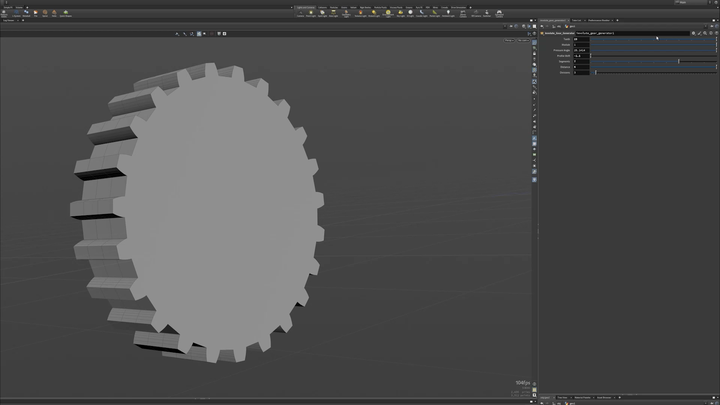Open the parameter search magnifier icon
Screen dimensions: 720x405
(x=705, y=33)
